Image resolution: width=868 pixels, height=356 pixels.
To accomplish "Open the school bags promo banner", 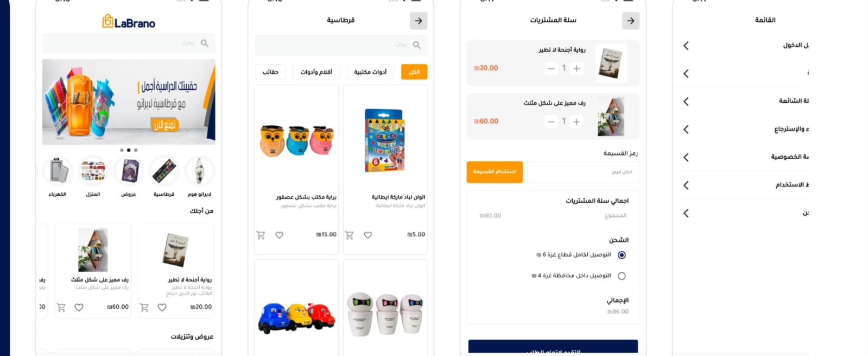I will tap(129, 102).
